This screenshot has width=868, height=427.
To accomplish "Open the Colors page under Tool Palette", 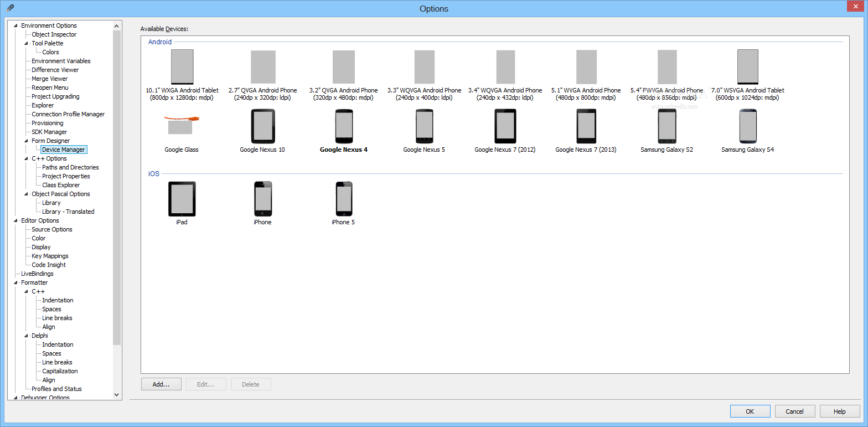I will 50,52.
